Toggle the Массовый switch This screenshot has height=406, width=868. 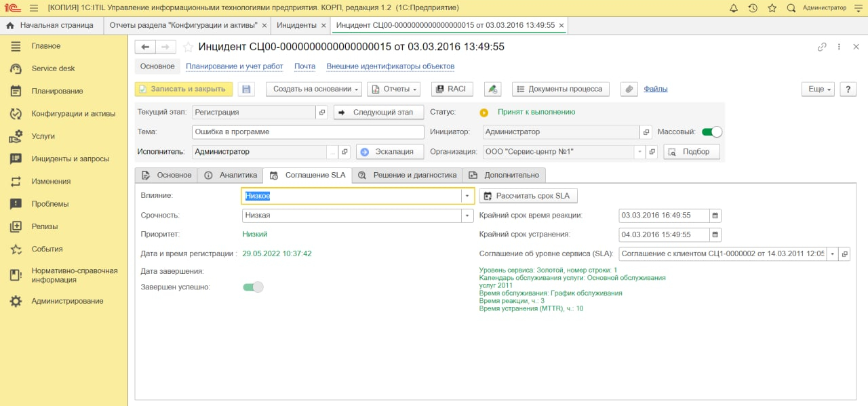[x=711, y=131]
